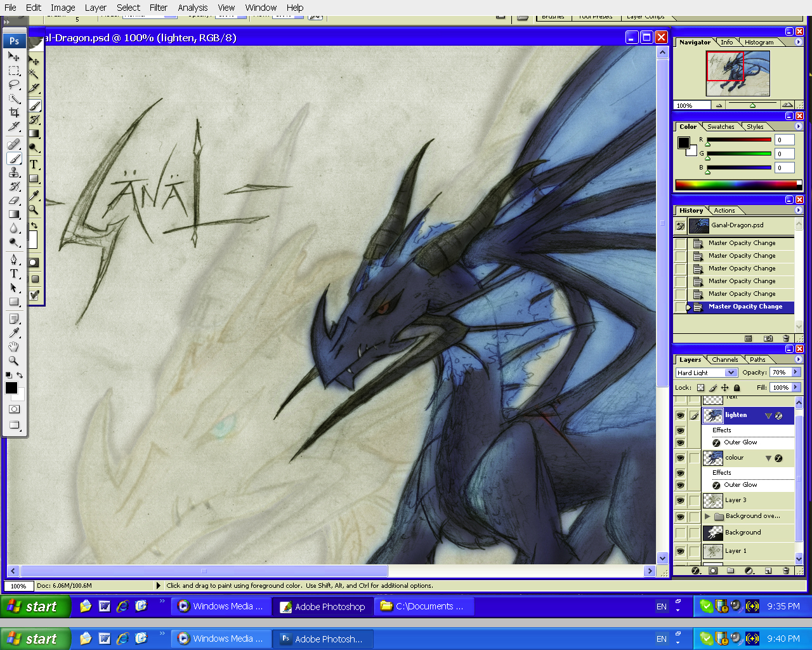Click the Ps logo atop floating toolbox
812x650 pixels.
[14, 41]
